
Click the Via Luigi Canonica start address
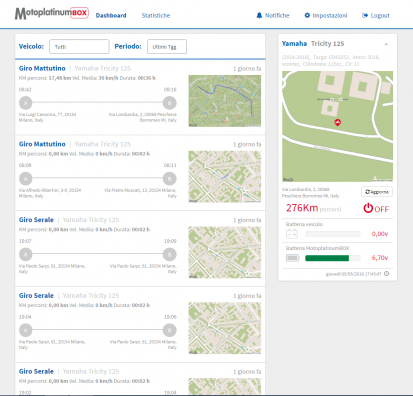[47, 117]
